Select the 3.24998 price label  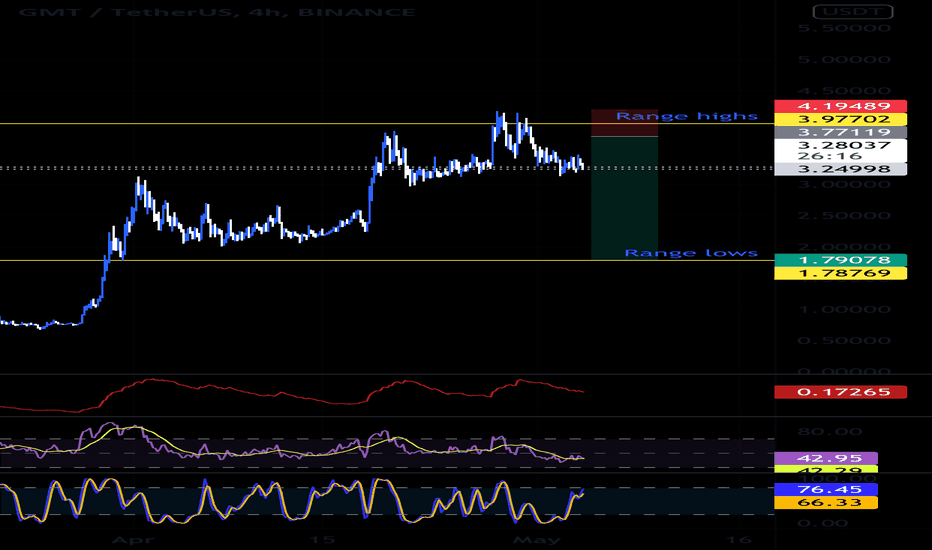840,169
